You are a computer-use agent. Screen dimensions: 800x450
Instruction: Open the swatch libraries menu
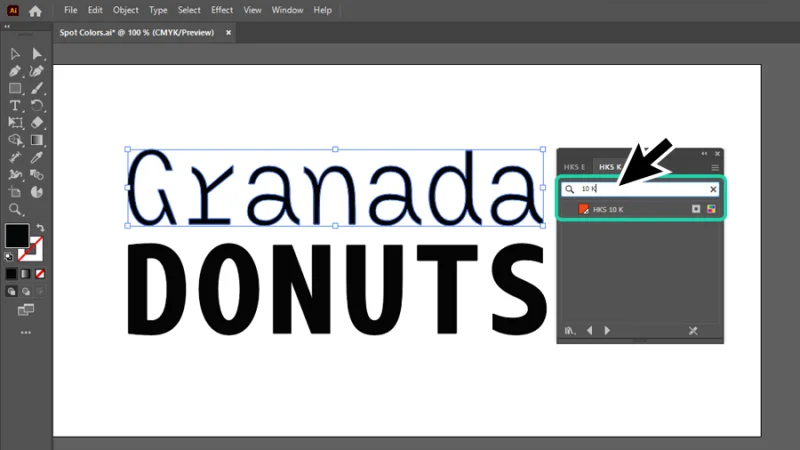click(570, 331)
